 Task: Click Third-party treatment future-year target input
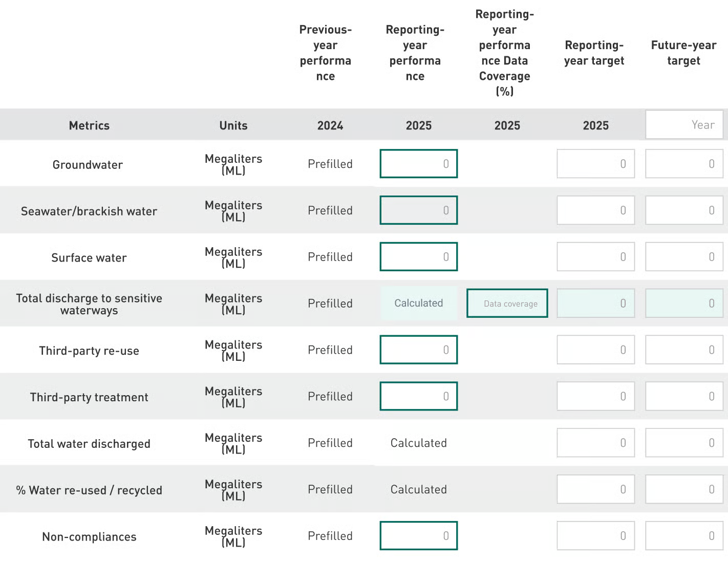[684, 396]
